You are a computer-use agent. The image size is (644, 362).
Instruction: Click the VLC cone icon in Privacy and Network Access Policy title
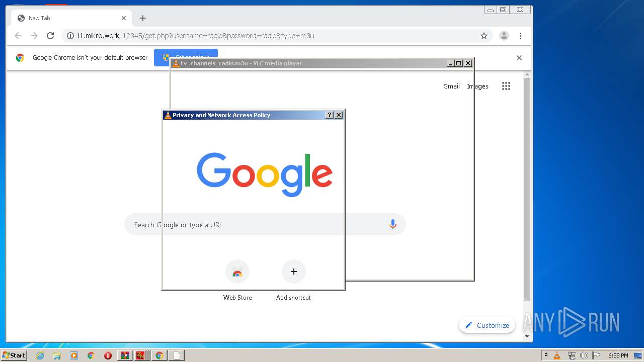(x=168, y=115)
